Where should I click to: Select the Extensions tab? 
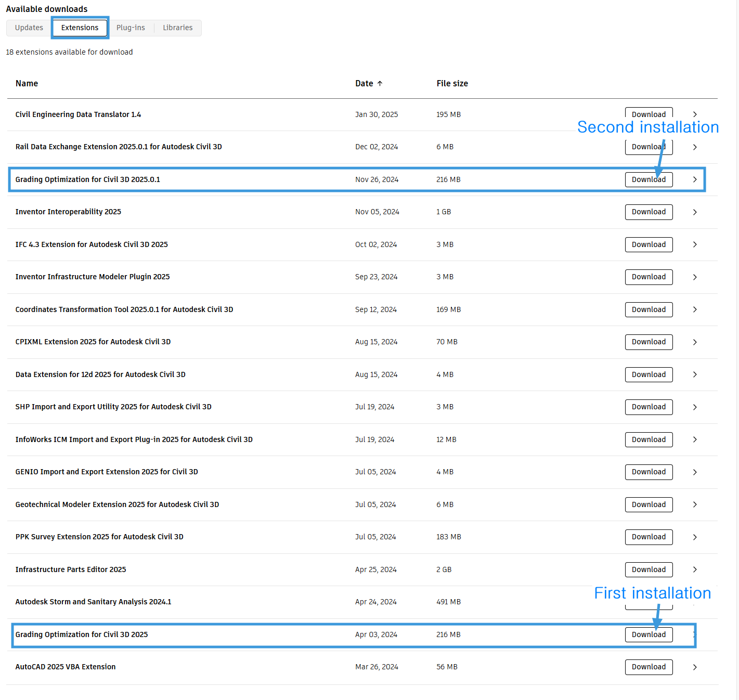click(x=80, y=28)
